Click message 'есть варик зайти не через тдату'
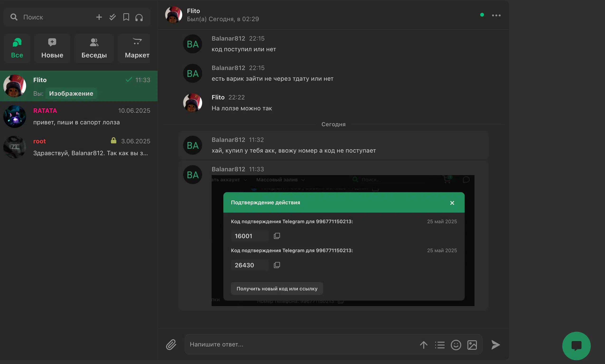This screenshot has width=605, height=364. pyautogui.click(x=272, y=79)
